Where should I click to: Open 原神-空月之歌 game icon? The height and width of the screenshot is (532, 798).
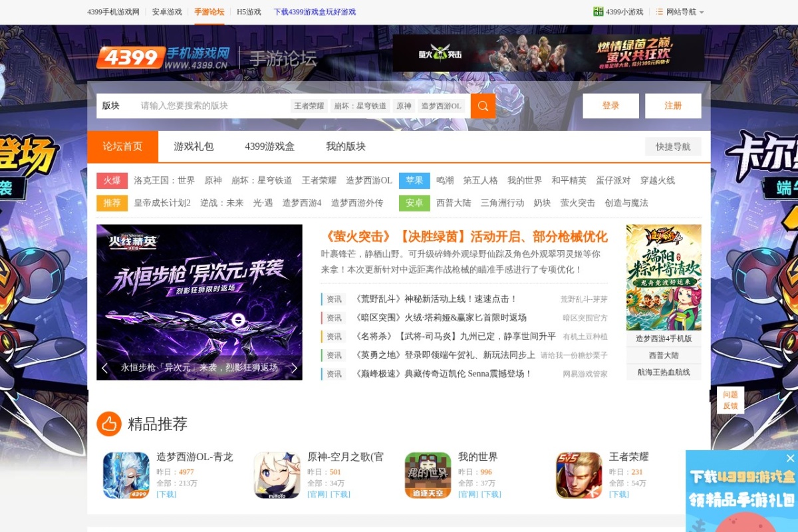coord(277,475)
